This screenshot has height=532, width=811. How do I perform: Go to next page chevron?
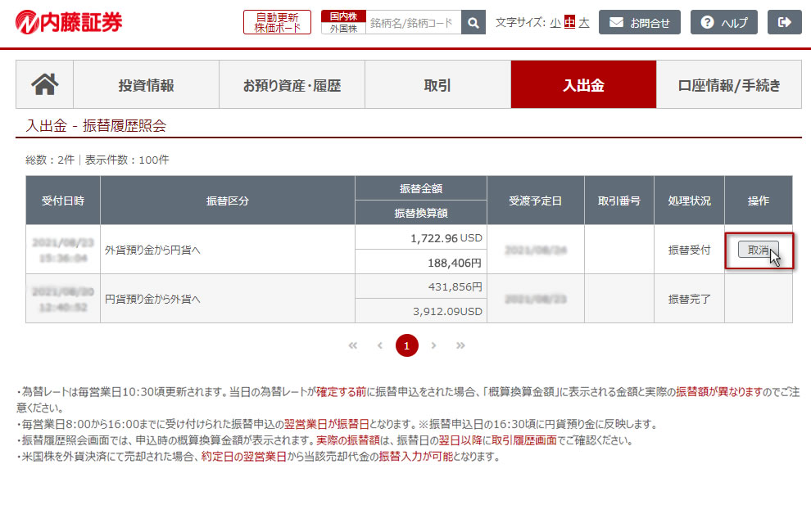(x=433, y=345)
